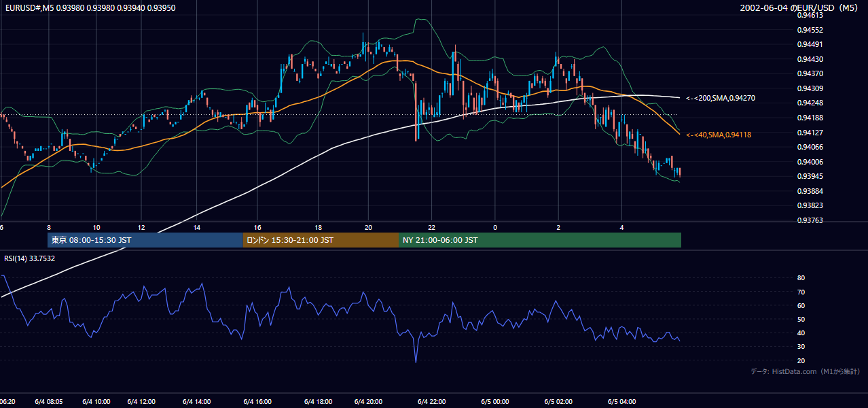Click the <-<200,SMA,0.94270 label
The width and height of the screenshot is (868, 408).
(721, 98)
